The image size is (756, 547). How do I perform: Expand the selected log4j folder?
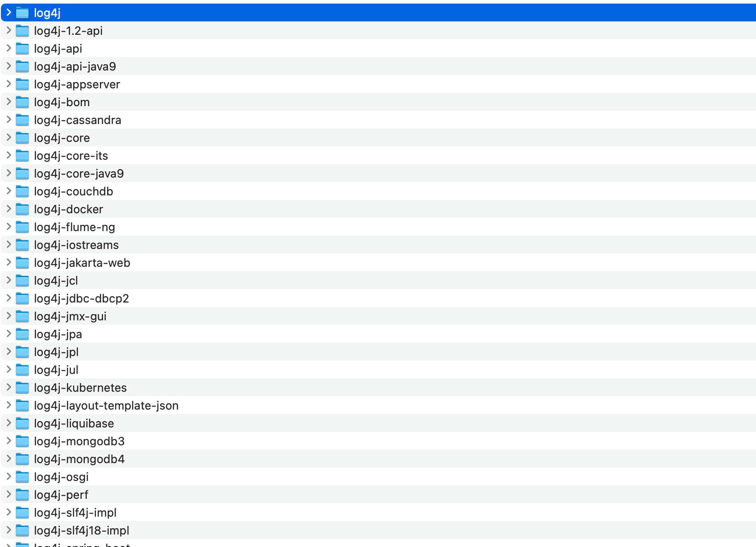pyautogui.click(x=8, y=13)
